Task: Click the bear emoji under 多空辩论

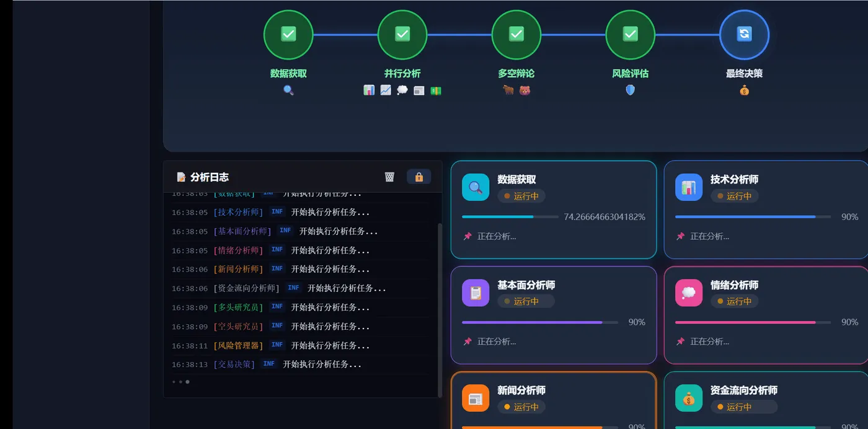Action: (x=525, y=90)
